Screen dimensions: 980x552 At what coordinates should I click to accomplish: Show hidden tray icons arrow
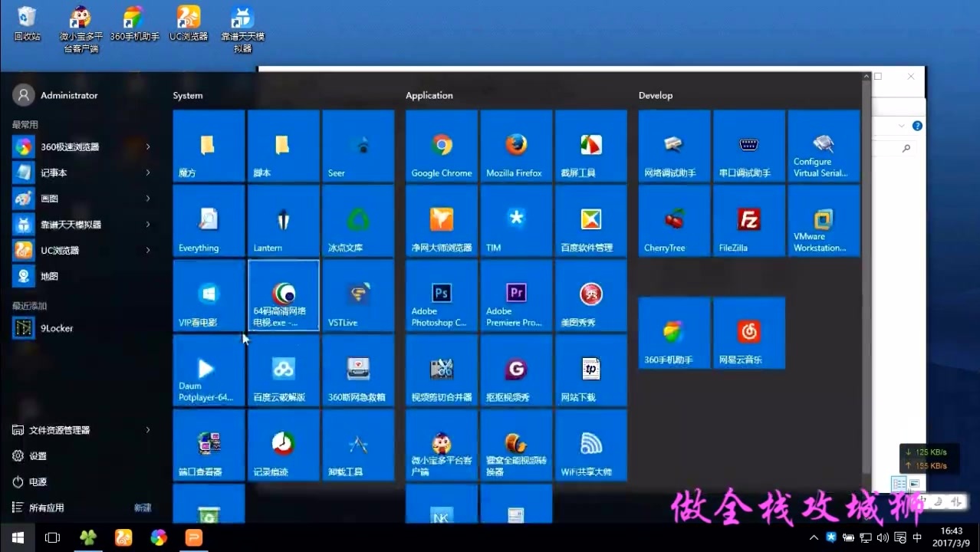(814, 537)
